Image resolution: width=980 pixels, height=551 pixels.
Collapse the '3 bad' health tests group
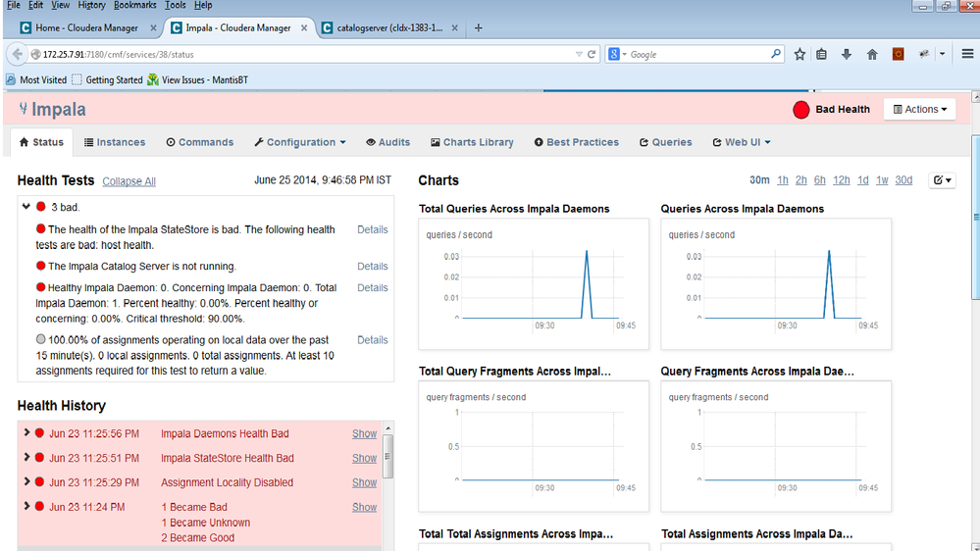click(x=26, y=207)
